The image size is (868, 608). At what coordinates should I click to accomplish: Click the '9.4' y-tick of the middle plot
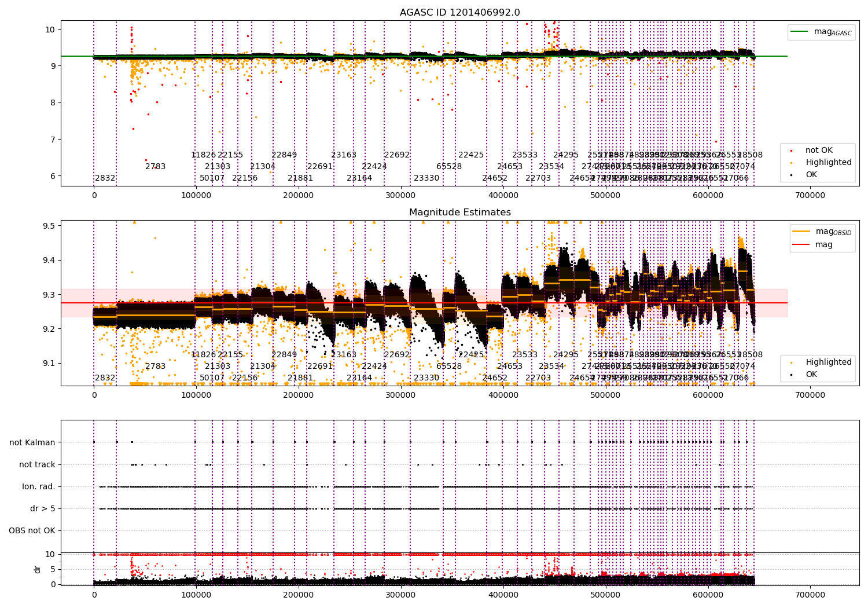[49, 260]
